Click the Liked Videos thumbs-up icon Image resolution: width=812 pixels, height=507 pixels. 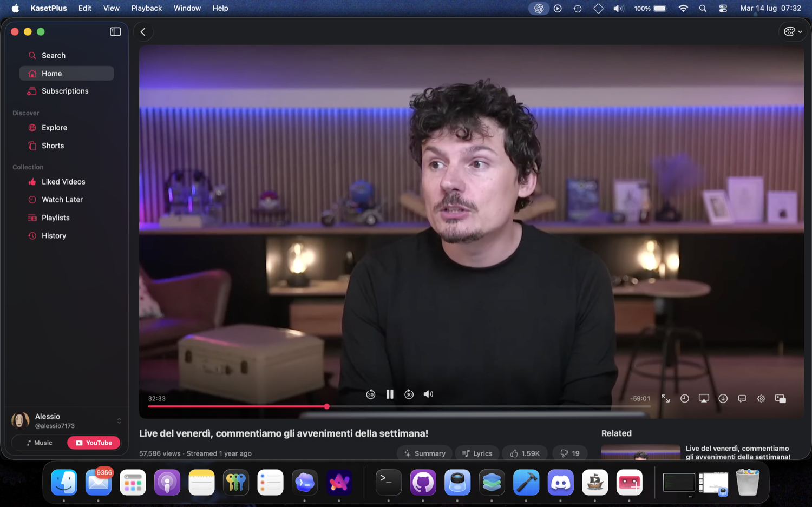pos(32,182)
